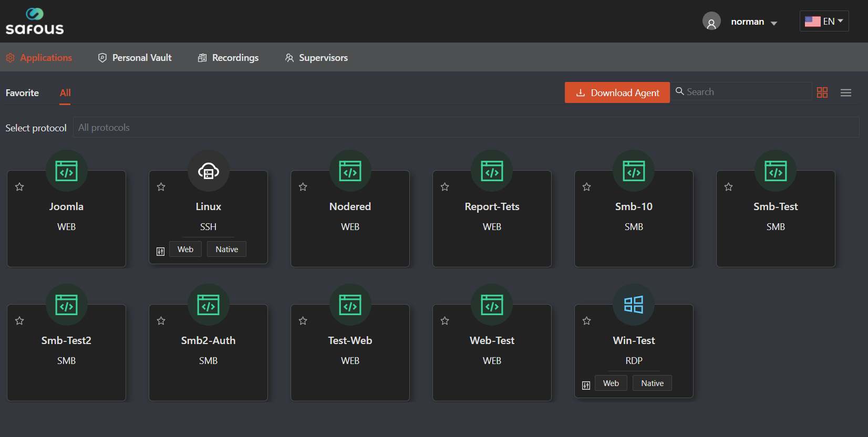Click the settings icon on Linux card

click(161, 252)
